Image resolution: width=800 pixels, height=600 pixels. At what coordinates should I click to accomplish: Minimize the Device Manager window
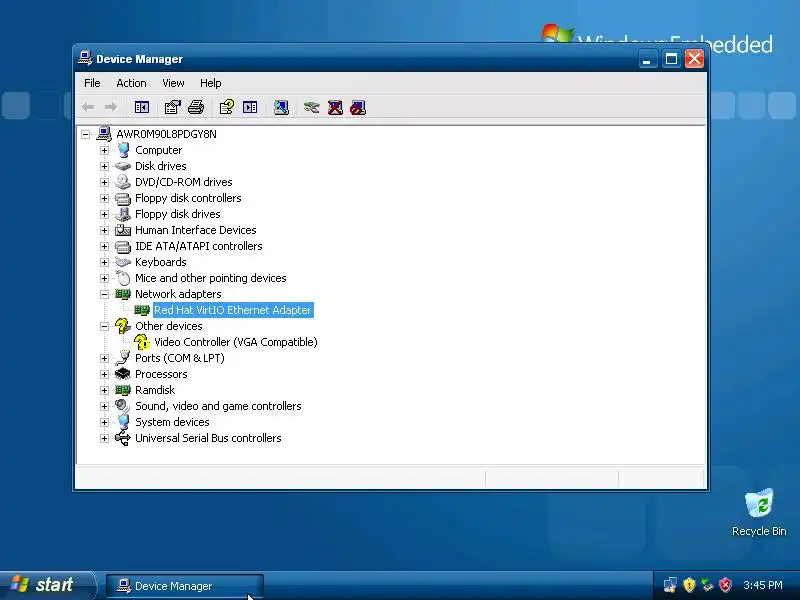pyautogui.click(x=647, y=59)
